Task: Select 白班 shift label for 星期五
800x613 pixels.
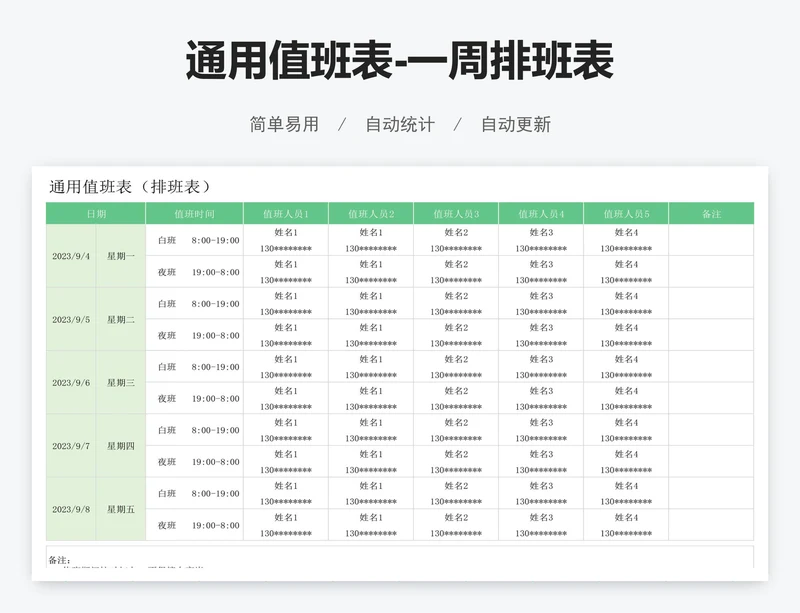Action: [x=167, y=494]
